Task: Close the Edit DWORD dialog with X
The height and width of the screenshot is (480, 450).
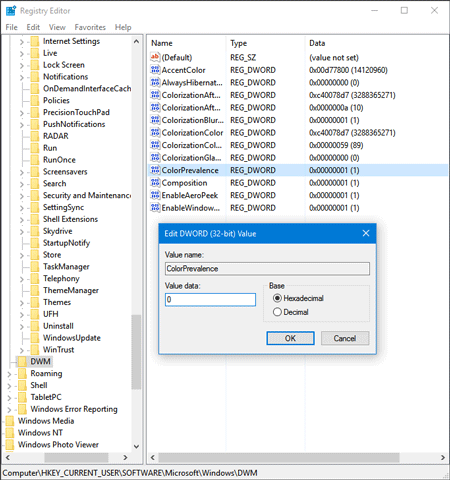Action: pyautogui.click(x=366, y=233)
